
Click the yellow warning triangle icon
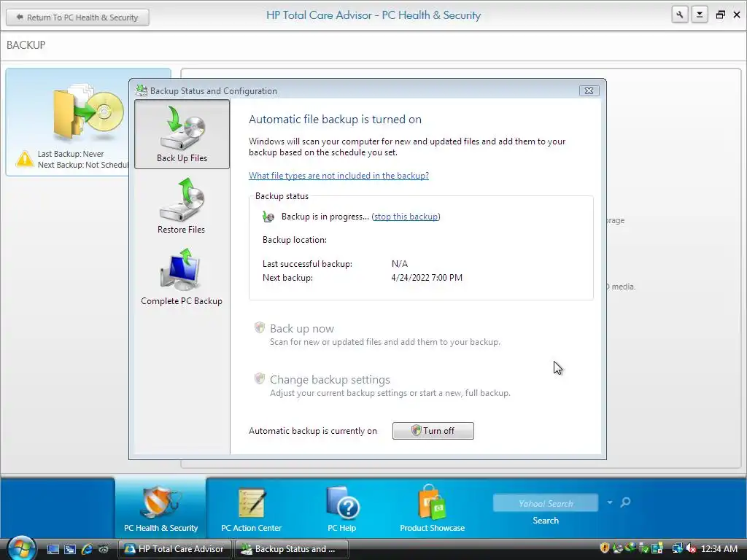(x=25, y=159)
